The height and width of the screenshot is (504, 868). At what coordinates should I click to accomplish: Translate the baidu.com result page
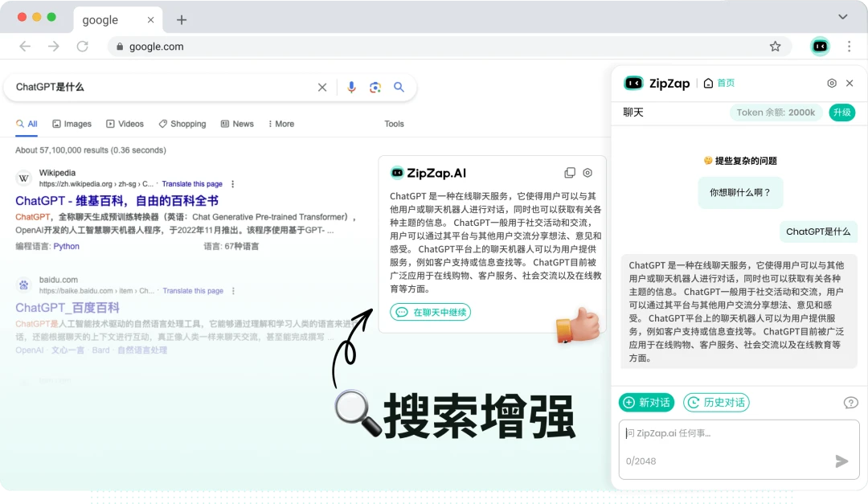click(x=193, y=291)
